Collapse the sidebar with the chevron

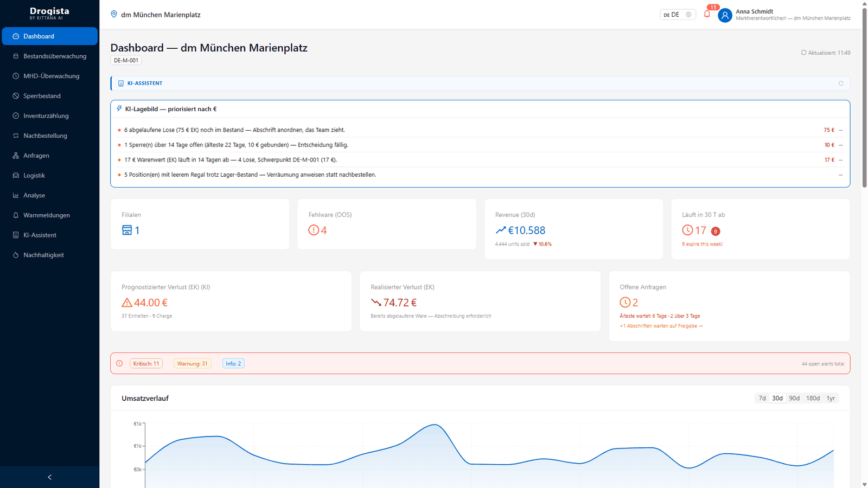tap(49, 477)
